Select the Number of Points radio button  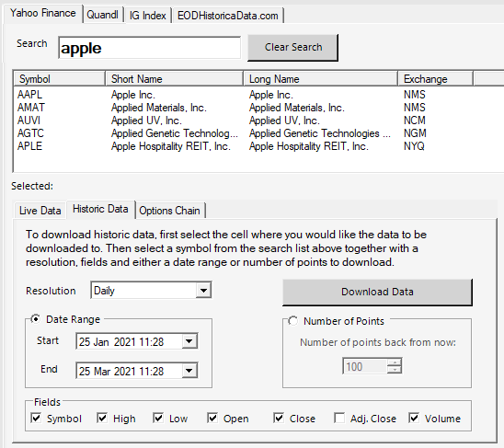[292, 321]
